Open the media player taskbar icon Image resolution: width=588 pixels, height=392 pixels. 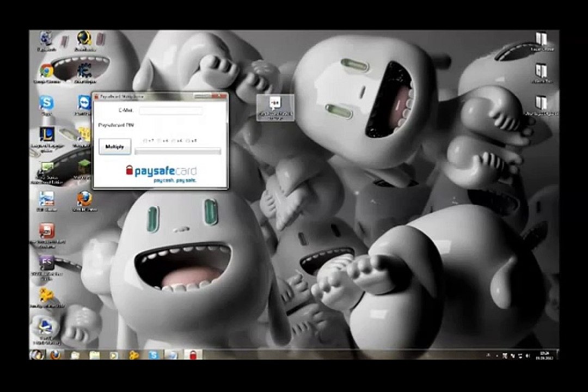[114, 354]
